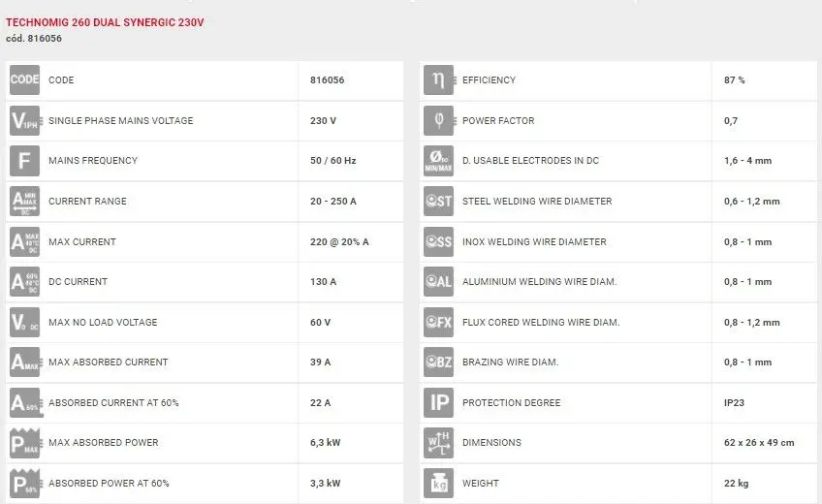Select the MAX NO LOAD VOLTAGE label
The height and width of the screenshot is (504, 822).
[x=102, y=322]
